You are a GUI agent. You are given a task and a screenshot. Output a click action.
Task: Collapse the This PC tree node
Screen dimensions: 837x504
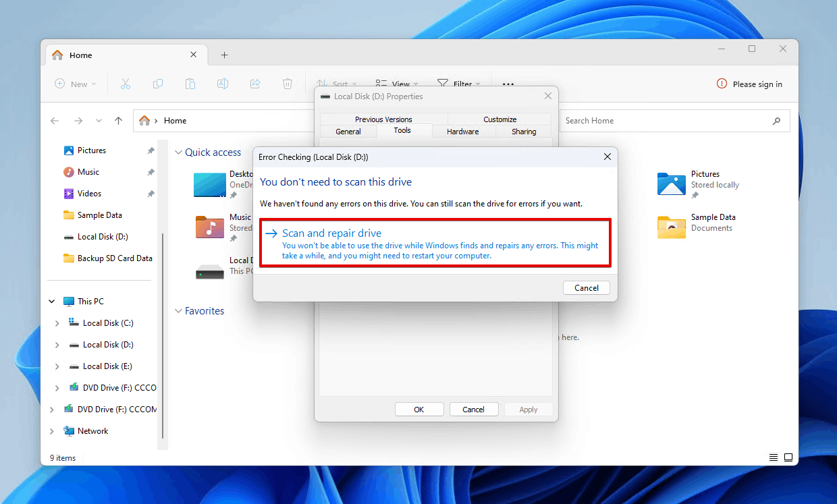(52, 302)
